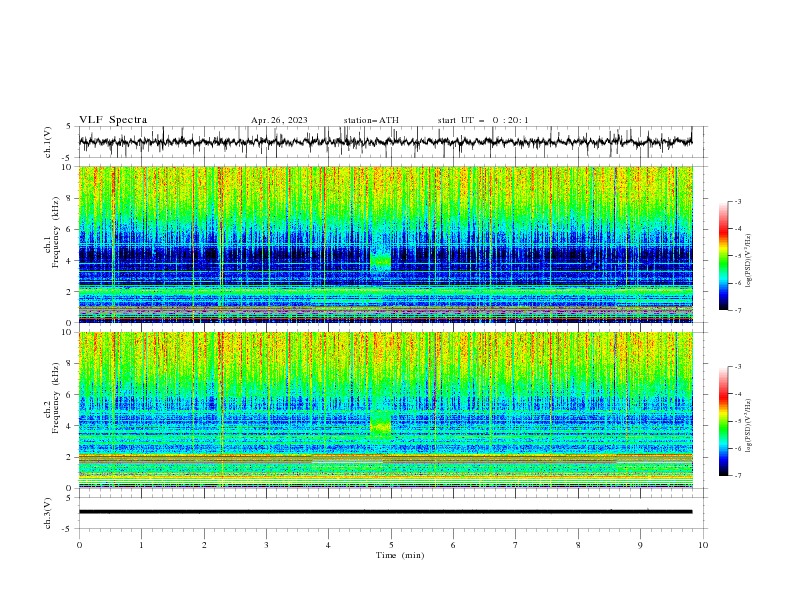
Task: Select the "start UT = 0 :20: 1" label
Action: click(x=483, y=120)
